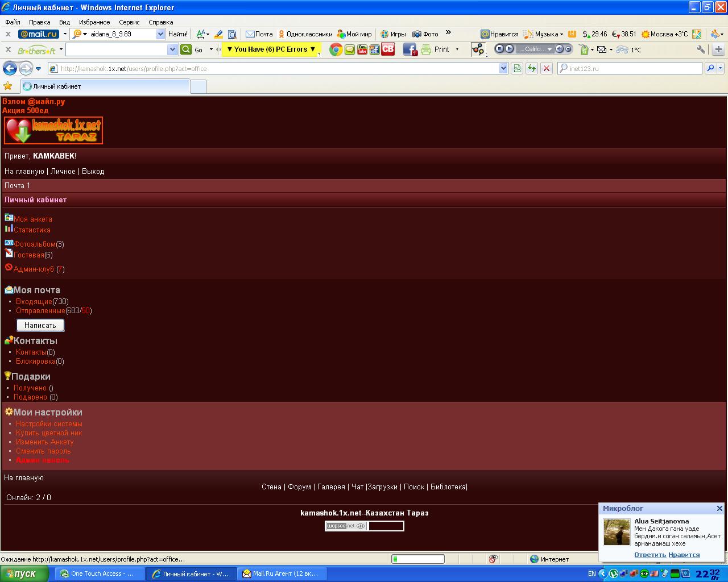728x582 pixels.
Task: Click the Москва +3°C weather indicator
Action: point(664,34)
